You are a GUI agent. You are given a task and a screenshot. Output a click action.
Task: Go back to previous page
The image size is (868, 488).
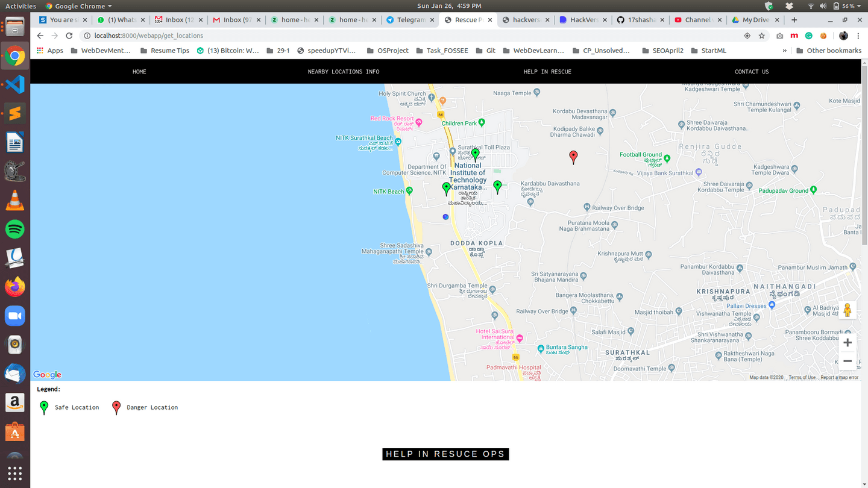pyautogui.click(x=40, y=36)
